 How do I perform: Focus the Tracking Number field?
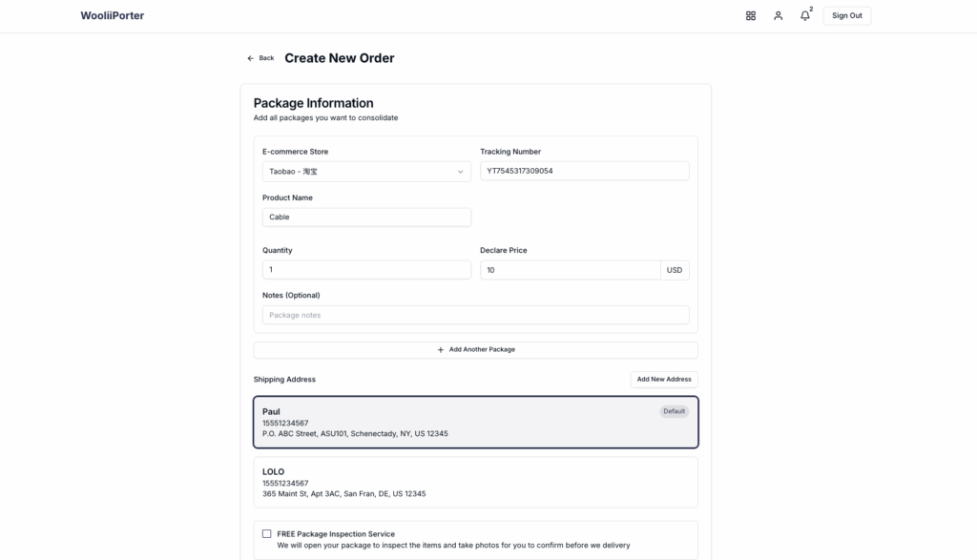[x=585, y=172]
